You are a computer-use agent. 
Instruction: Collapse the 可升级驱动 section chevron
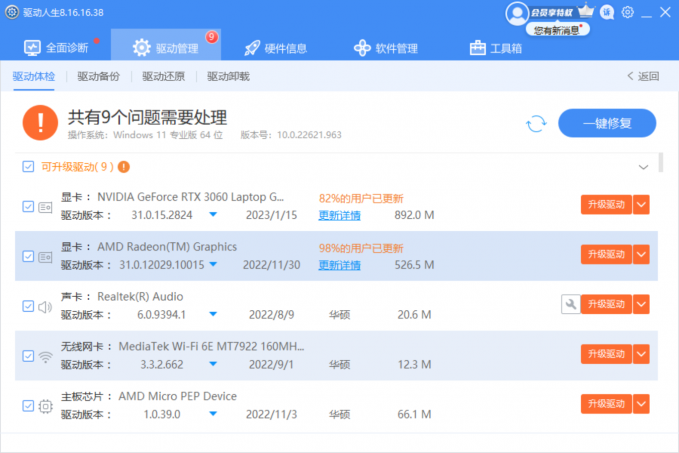[643, 166]
